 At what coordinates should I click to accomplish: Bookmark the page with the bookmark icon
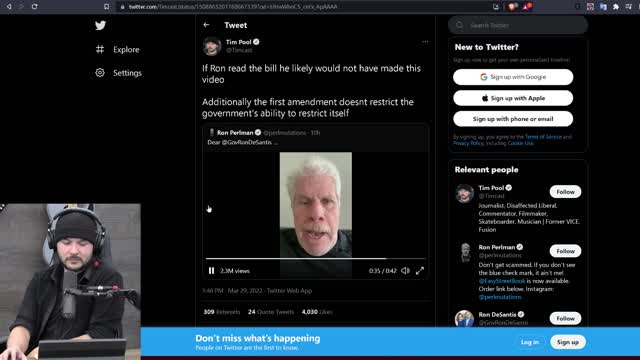pos(107,7)
